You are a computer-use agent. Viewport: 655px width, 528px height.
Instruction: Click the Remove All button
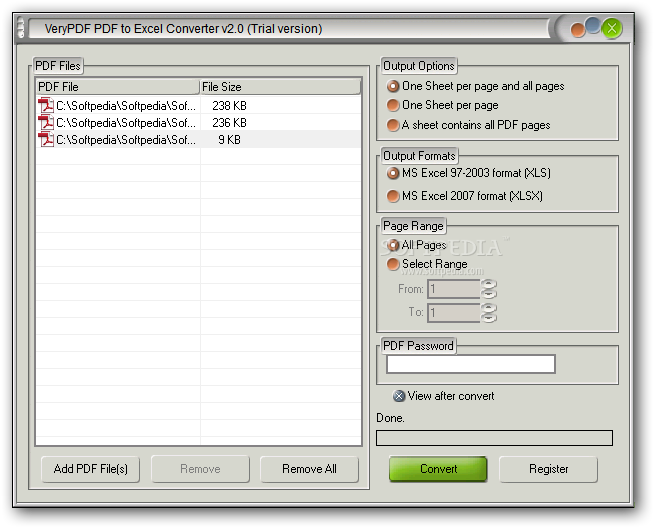click(x=309, y=469)
